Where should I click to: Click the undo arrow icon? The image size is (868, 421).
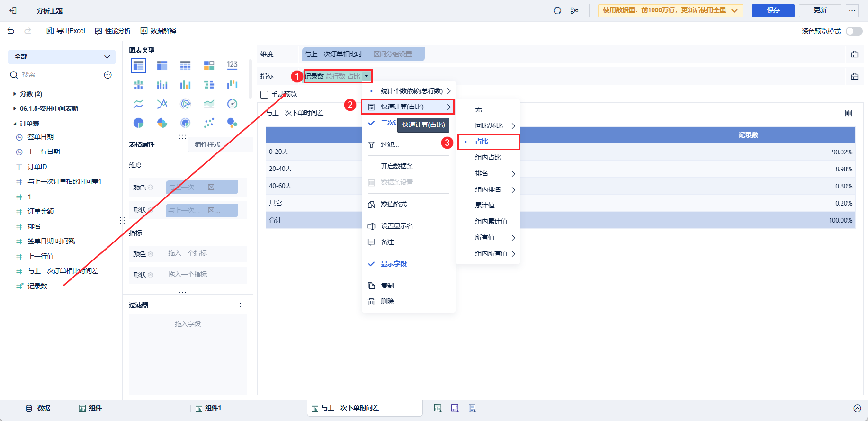coord(11,31)
